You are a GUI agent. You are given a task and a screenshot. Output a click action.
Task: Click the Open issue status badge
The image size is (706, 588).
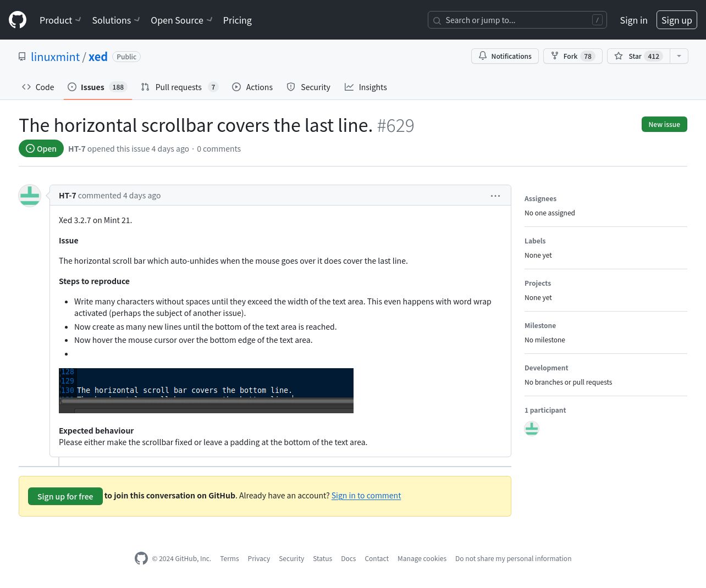[41, 148]
